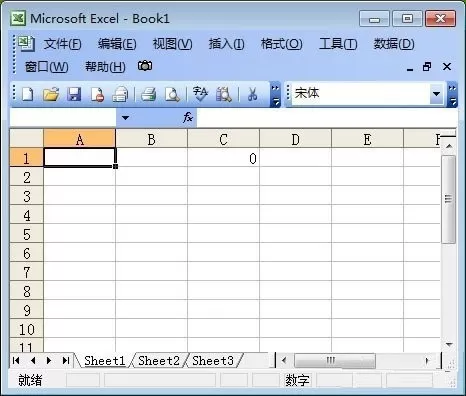Click the horizontal scrollbar right arrow

click(x=427, y=360)
